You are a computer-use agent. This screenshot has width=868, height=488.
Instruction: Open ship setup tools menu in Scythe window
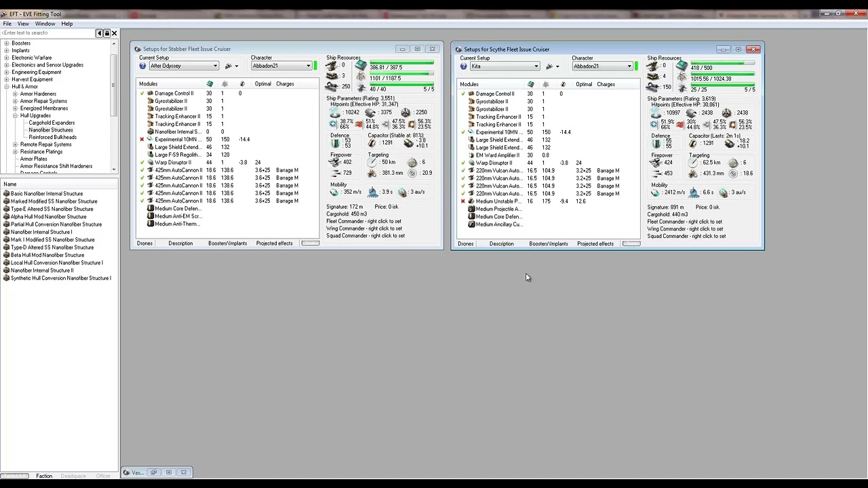pos(552,66)
